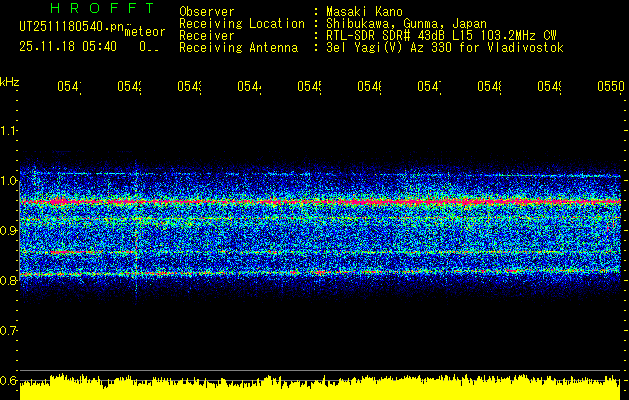Screen dimensions: 629x400
Task: Click the 0.8 kHz axis label
Action: pos(9,280)
